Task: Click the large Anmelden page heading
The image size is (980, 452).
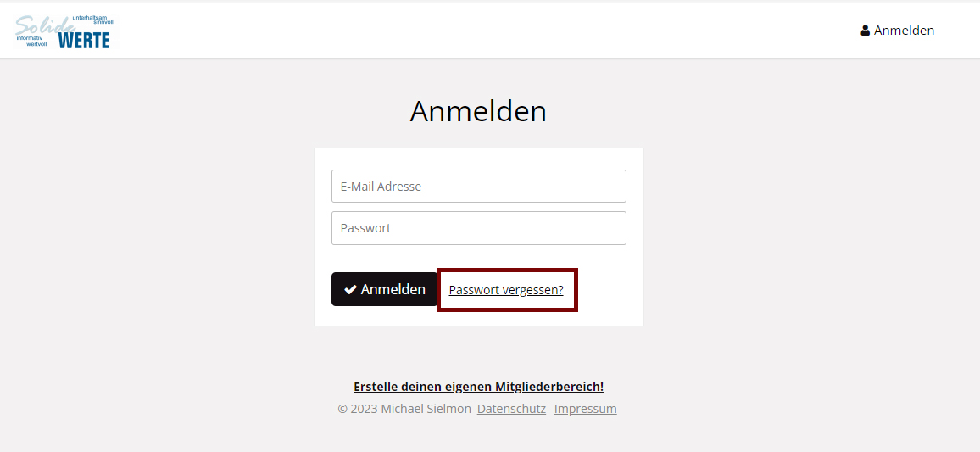Action: (x=478, y=111)
